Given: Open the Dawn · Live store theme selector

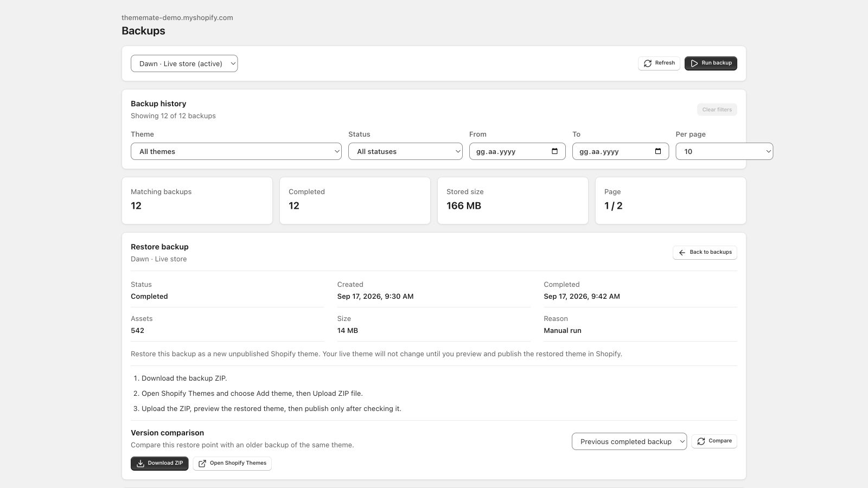Looking at the screenshot, I should click(x=184, y=63).
